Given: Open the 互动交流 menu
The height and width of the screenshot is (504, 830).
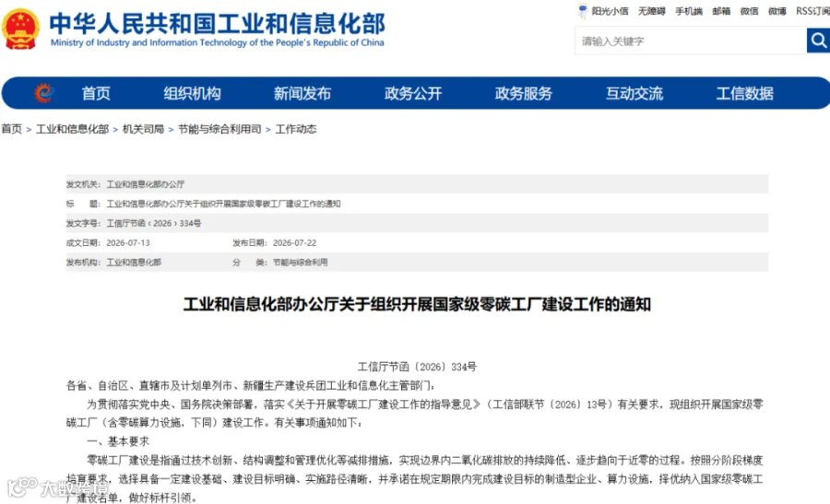Looking at the screenshot, I should pos(634,94).
